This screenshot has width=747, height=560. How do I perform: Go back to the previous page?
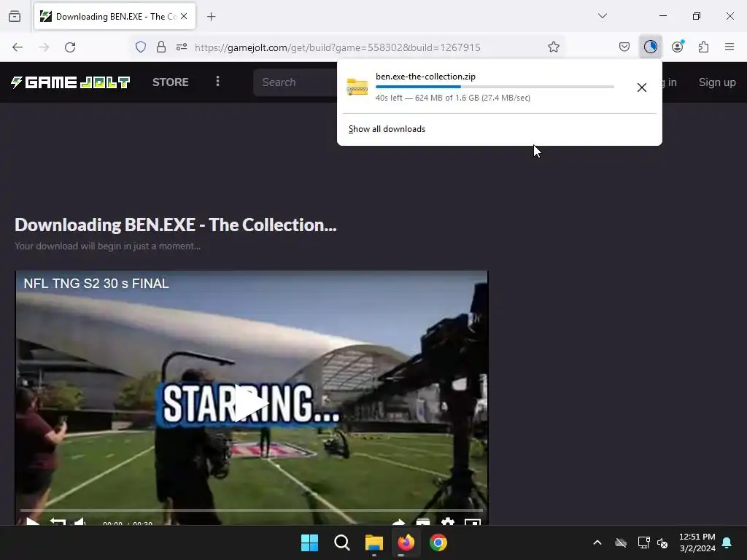click(x=18, y=47)
